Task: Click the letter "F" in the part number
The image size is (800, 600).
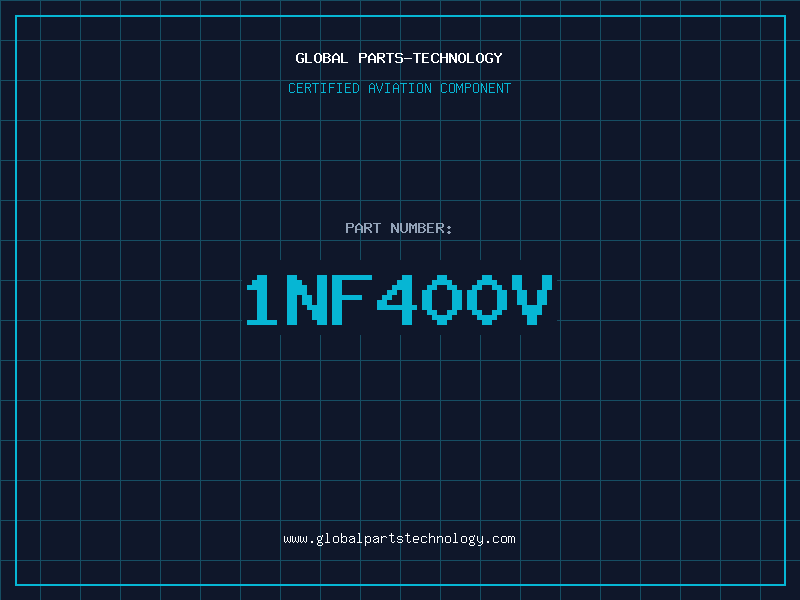Action: pyautogui.click(x=351, y=300)
